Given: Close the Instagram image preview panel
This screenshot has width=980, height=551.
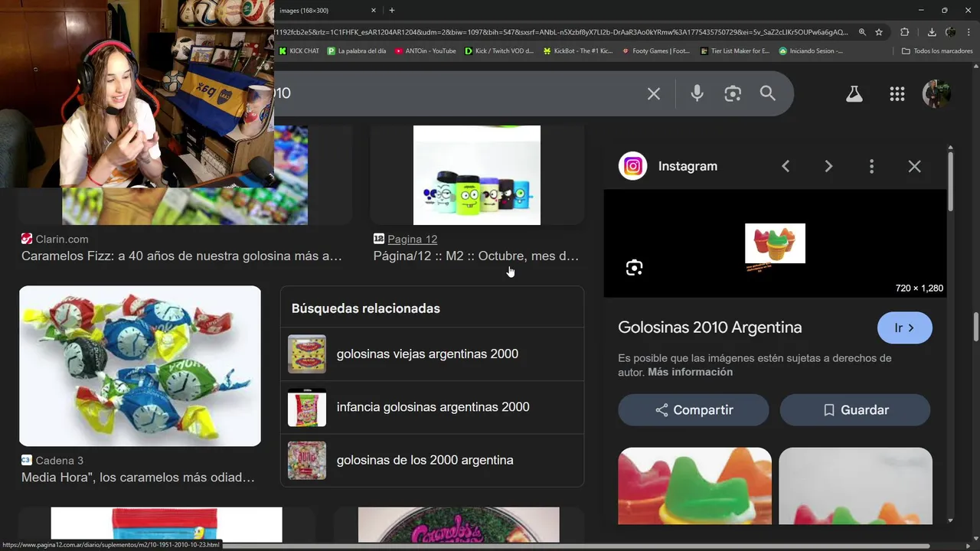Looking at the screenshot, I should [x=914, y=166].
